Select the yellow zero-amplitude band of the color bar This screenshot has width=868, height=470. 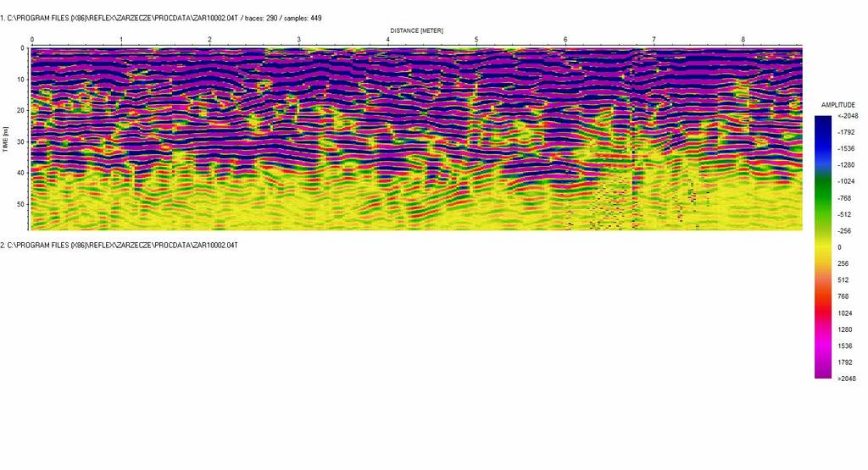tap(823, 246)
